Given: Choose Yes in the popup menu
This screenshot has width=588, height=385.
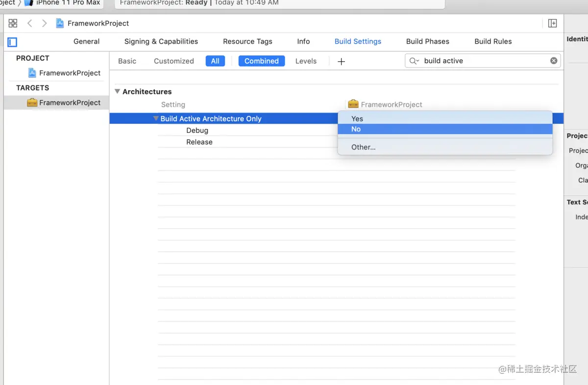Looking at the screenshot, I should [445, 119].
